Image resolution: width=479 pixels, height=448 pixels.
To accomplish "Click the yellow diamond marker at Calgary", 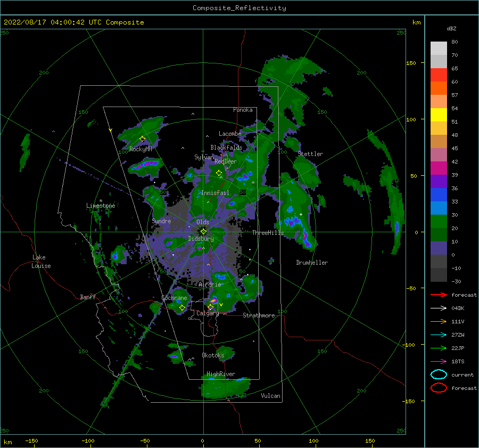I will tap(210, 307).
